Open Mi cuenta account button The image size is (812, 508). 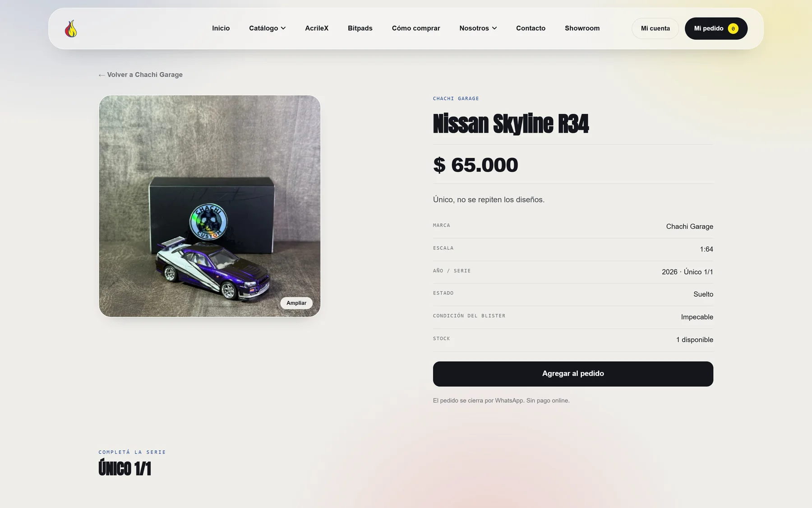click(x=655, y=28)
